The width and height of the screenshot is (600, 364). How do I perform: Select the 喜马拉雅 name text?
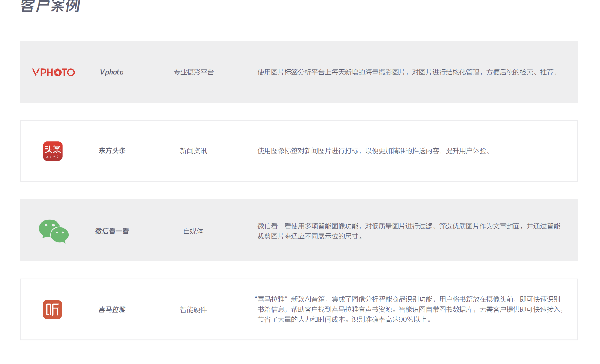point(112,310)
